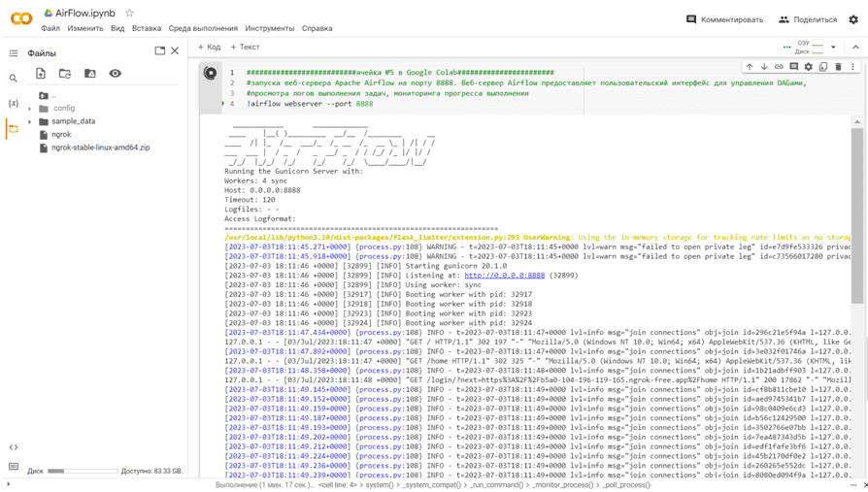Mount Google Drive in file browser
The image size is (868, 492).
(89, 73)
